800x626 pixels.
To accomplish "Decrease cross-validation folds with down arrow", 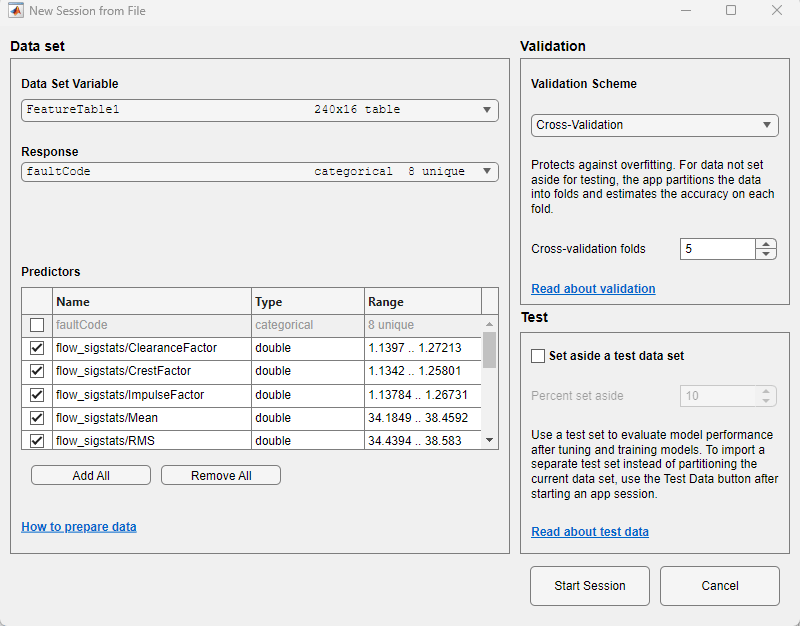I will click(766, 254).
